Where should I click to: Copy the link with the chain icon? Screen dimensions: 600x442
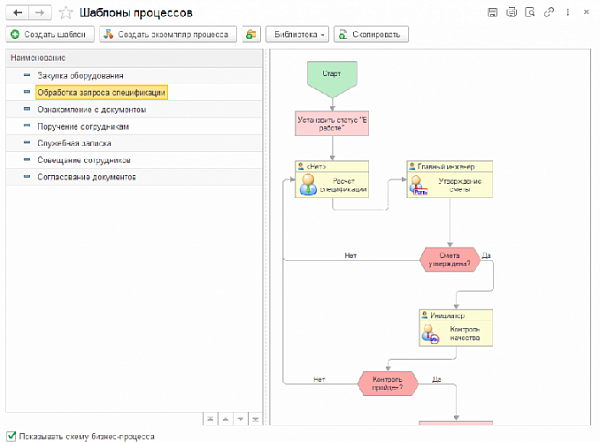(549, 12)
